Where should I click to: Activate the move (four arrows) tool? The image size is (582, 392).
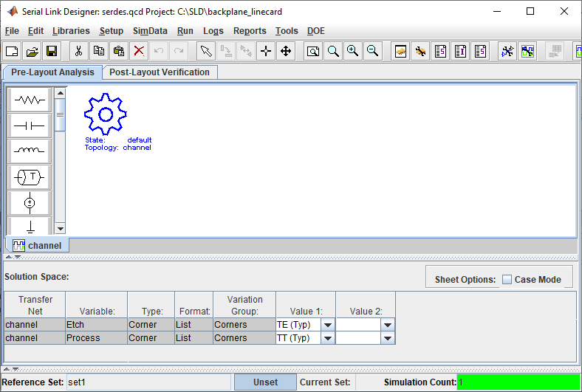(x=286, y=51)
